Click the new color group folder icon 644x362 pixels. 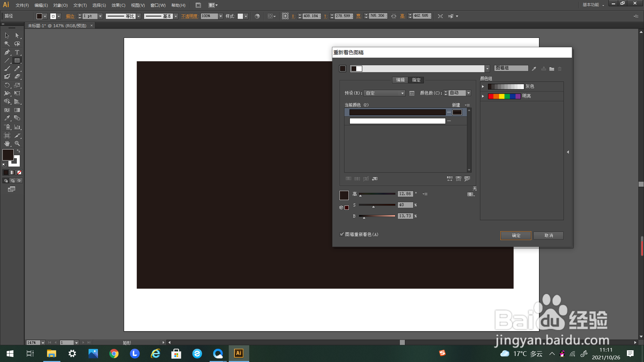tap(552, 69)
